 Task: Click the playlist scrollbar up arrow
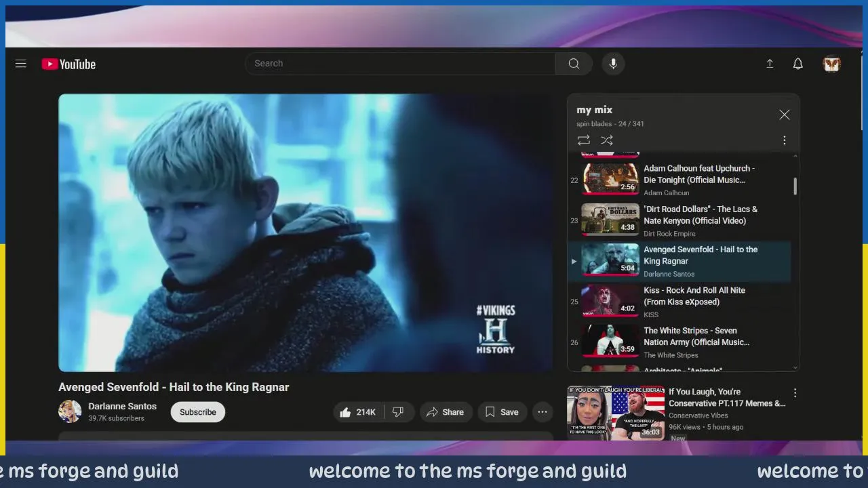tap(795, 157)
